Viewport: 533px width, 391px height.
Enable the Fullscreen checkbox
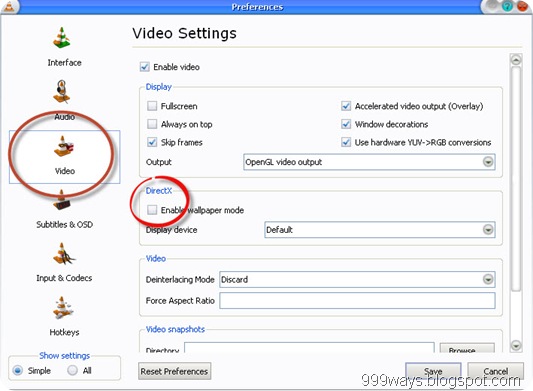[x=152, y=106]
